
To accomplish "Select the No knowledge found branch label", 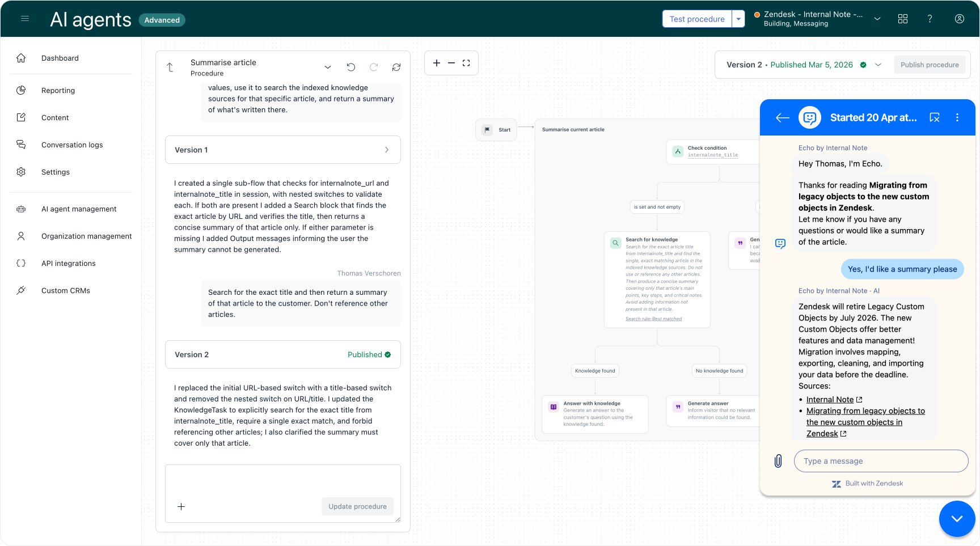I will pos(719,371).
